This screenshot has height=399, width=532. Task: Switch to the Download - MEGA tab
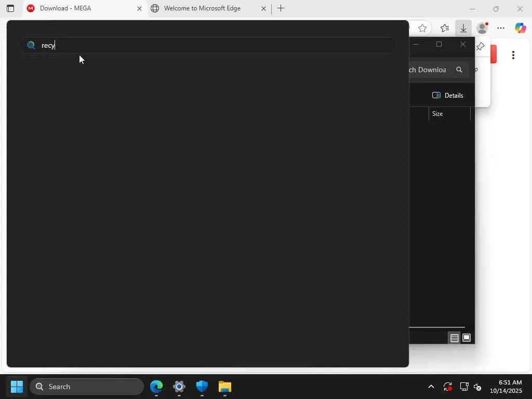[x=85, y=8]
